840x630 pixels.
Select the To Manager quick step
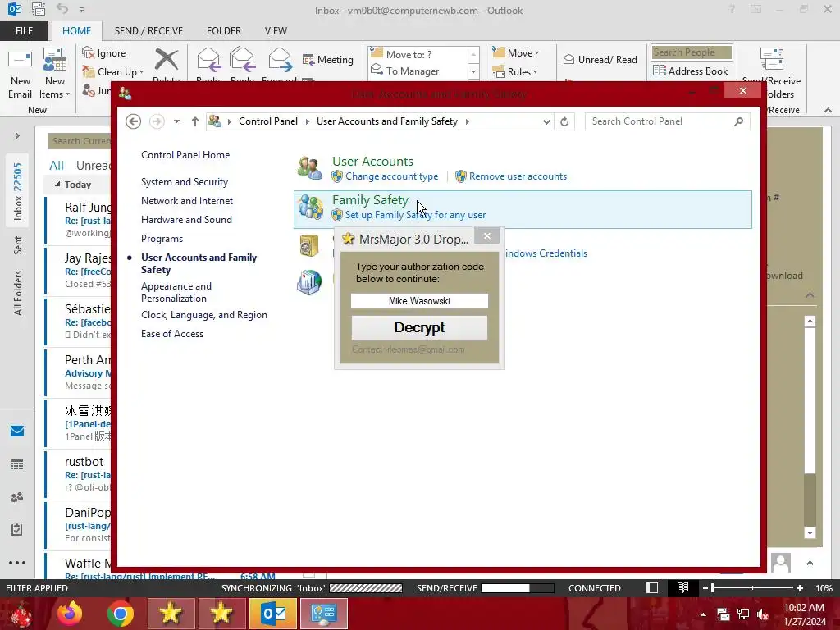[417, 71]
